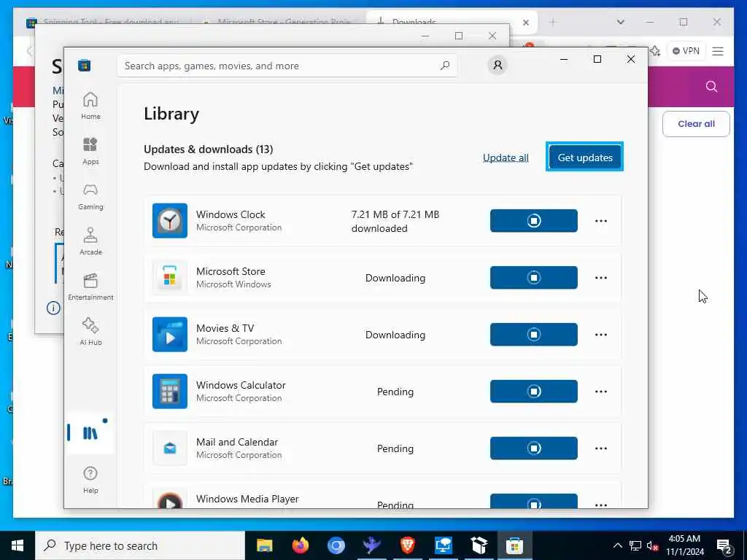
Task: Open Microsoft Store taskbar icon
Action: tap(514, 545)
